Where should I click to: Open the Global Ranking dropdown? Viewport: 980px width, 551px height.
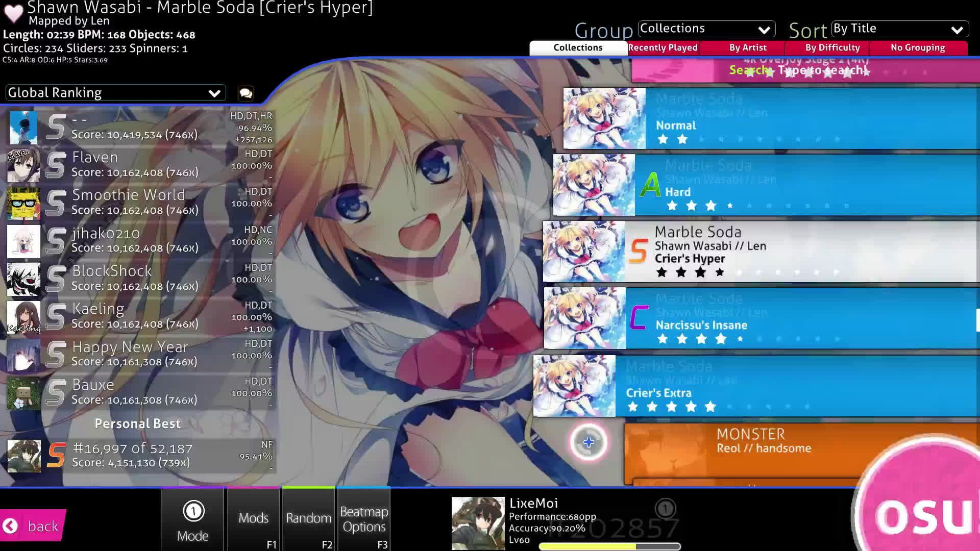pos(115,93)
